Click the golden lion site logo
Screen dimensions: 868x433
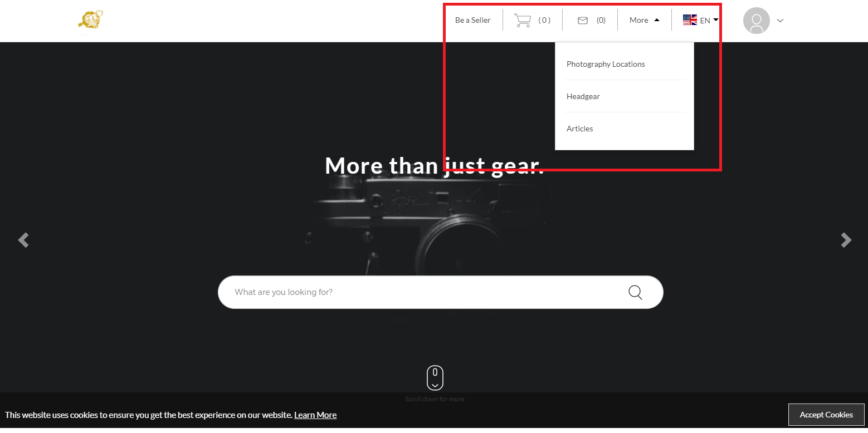tap(90, 20)
